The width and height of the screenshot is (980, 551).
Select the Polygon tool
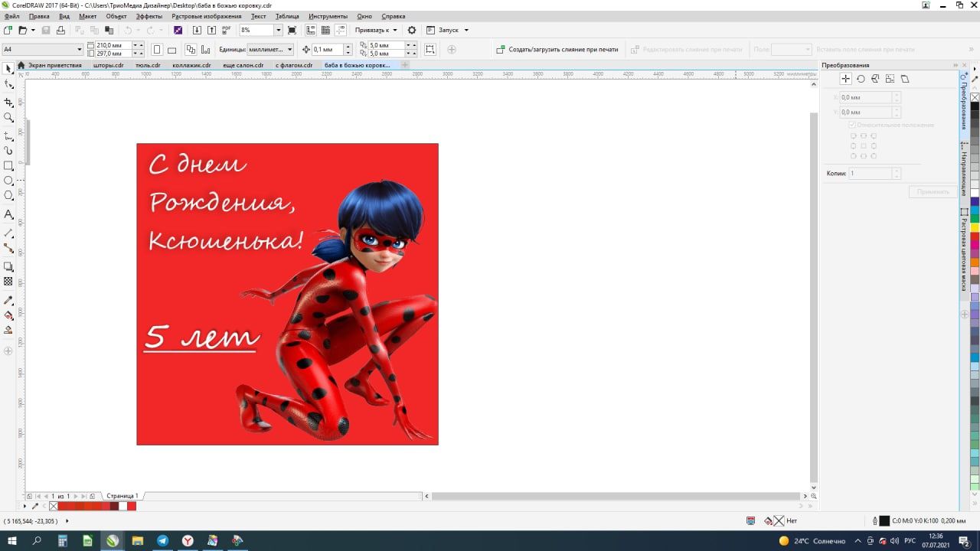pyautogui.click(x=8, y=196)
